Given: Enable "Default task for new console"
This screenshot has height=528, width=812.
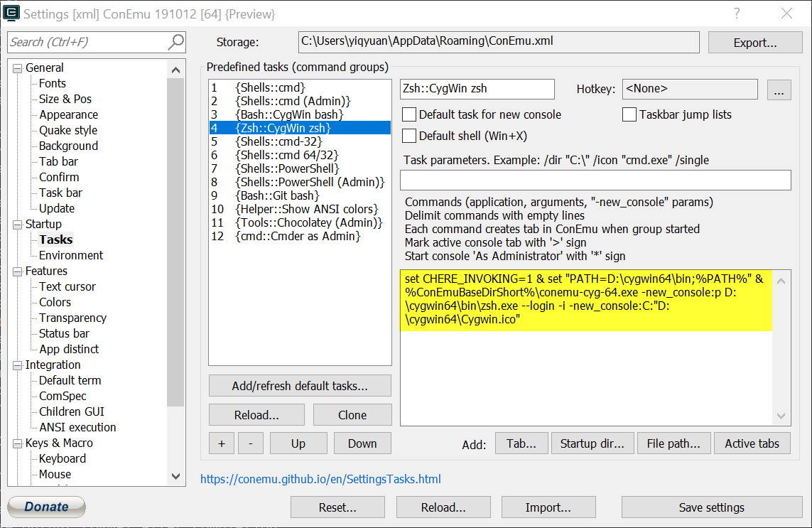Looking at the screenshot, I should click(409, 114).
